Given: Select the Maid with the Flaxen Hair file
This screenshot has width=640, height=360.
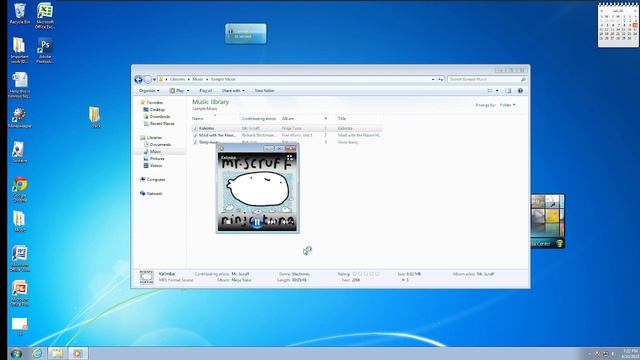Looking at the screenshot, I should pyautogui.click(x=287, y=135).
